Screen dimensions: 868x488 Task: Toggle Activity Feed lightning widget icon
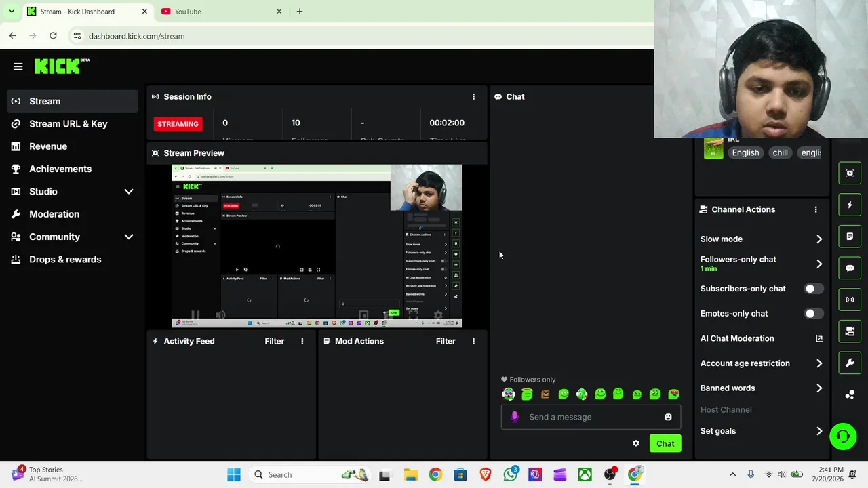point(850,205)
